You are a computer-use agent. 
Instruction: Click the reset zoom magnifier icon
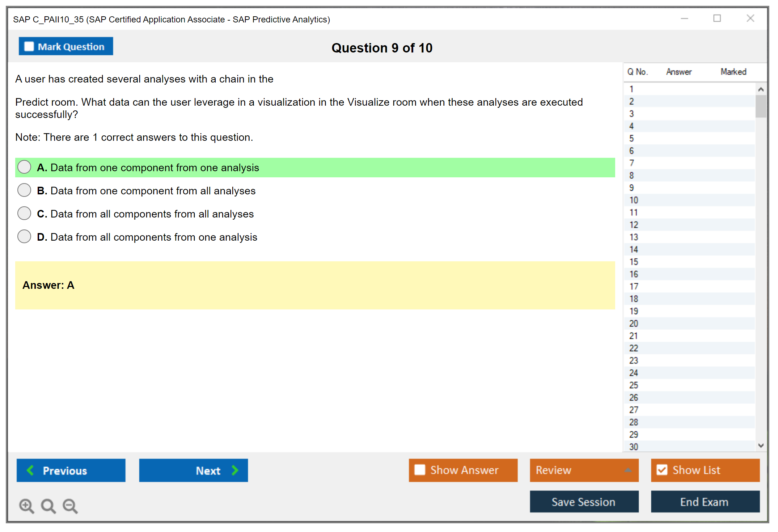click(48, 506)
